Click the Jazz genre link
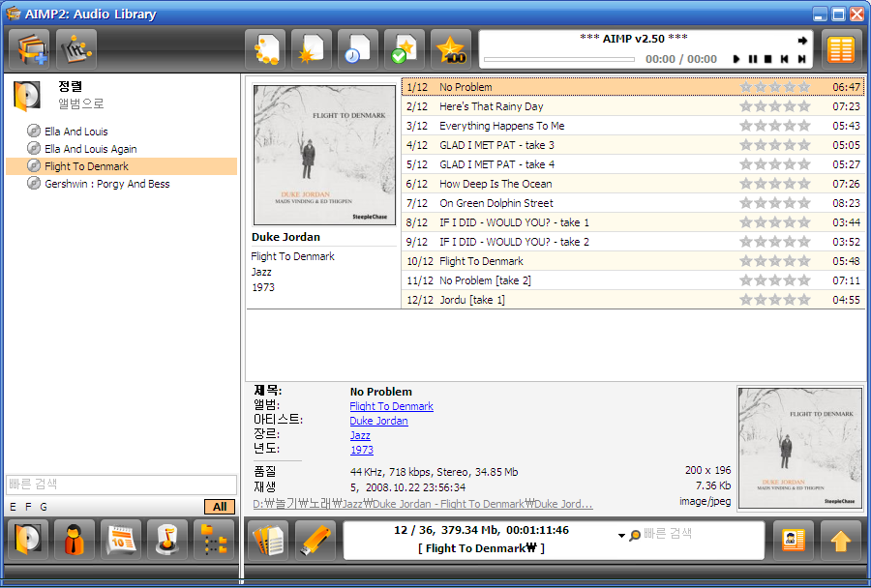This screenshot has height=588, width=871. tap(360, 435)
